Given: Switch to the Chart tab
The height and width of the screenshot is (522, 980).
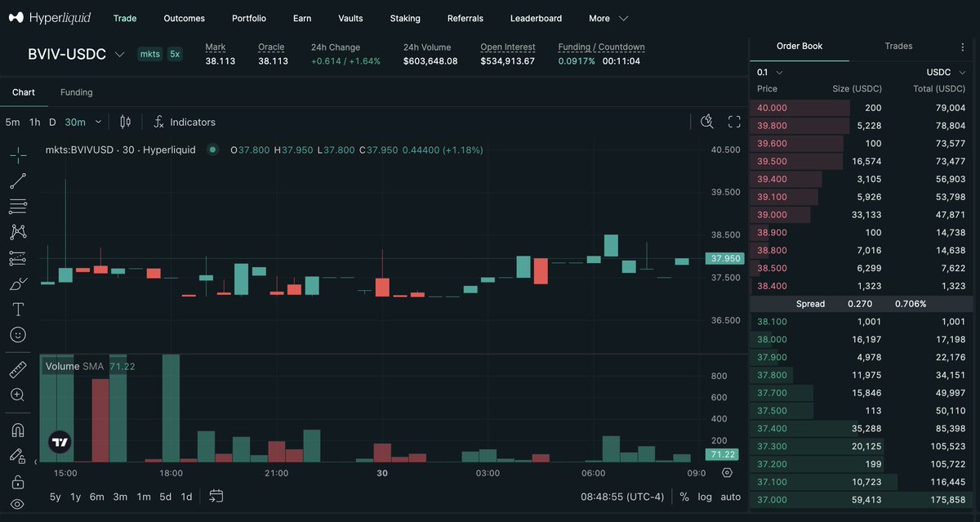Looking at the screenshot, I should (24, 92).
